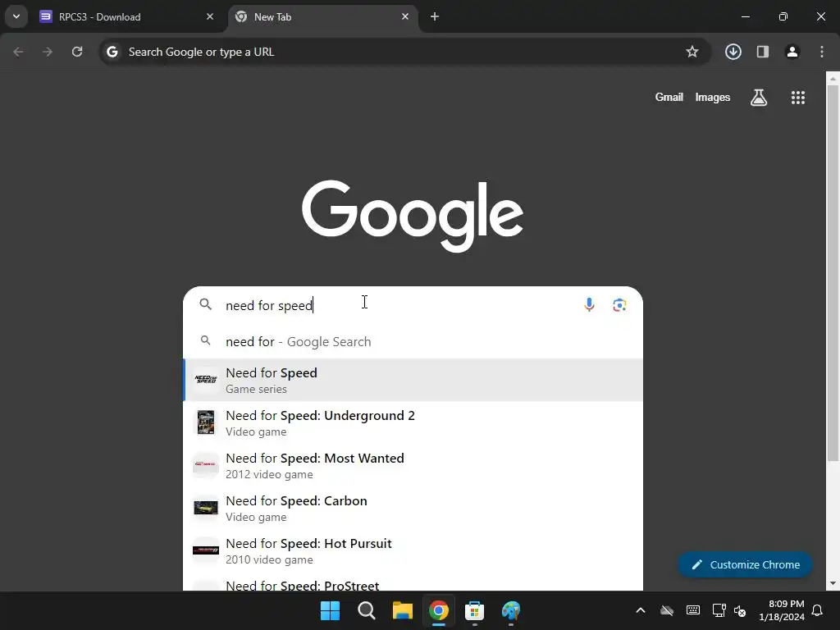
Task: Open File Explorer from taskbar
Action: tap(402, 610)
